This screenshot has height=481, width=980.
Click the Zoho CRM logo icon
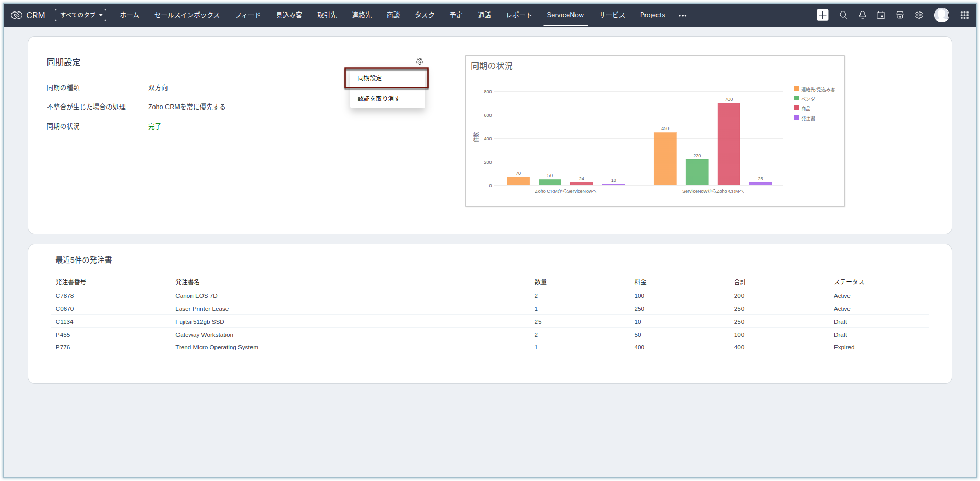click(x=16, y=15)
